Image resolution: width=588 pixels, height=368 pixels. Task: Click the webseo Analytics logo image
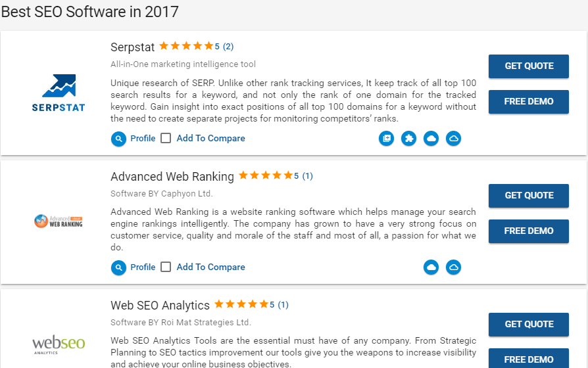tap(59, 344)
